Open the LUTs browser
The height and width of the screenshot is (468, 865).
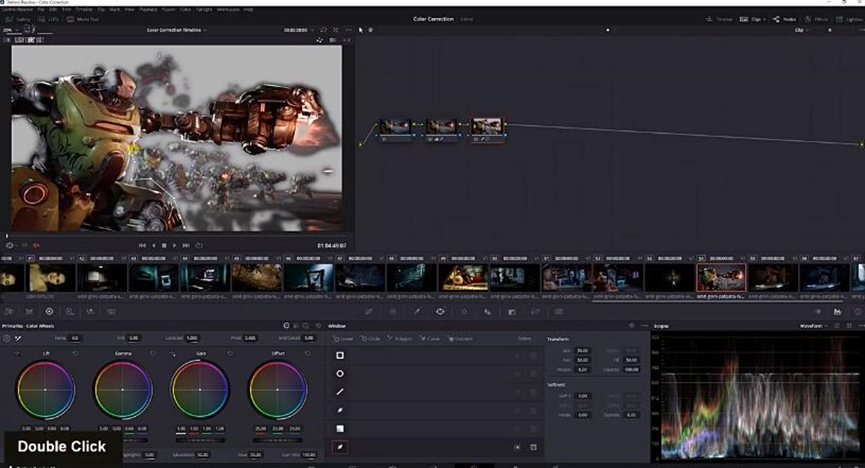click(49, 19)
